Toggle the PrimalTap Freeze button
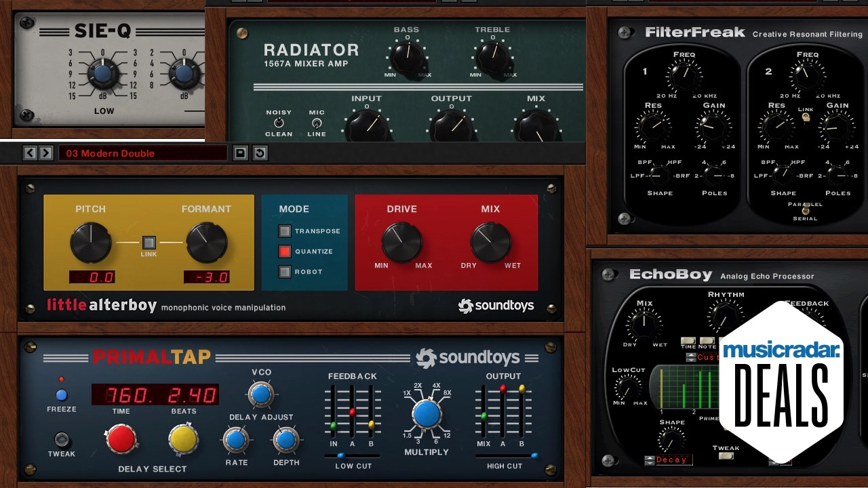Image resolution: width=868 pixels, height=488 pixels. click(x=62, y=394)
